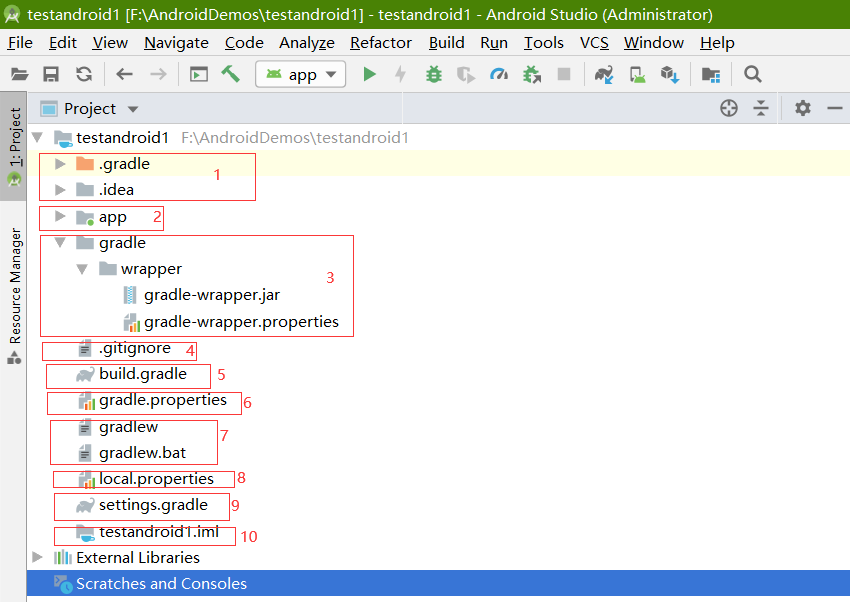Open the Code menu

coord(244,43)
